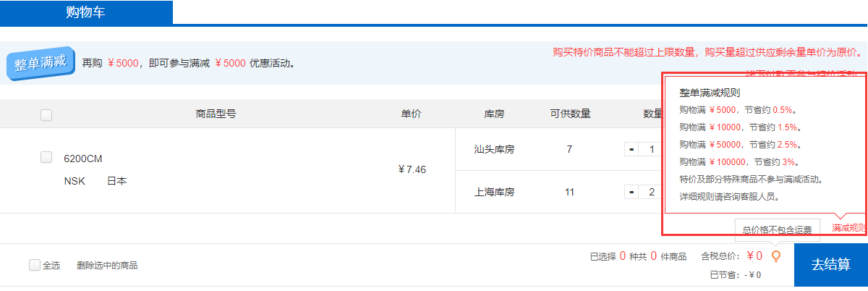The image size is (868, 291).
Task: Click the 商品型号 column header
Action: click(x=216, y=114)
